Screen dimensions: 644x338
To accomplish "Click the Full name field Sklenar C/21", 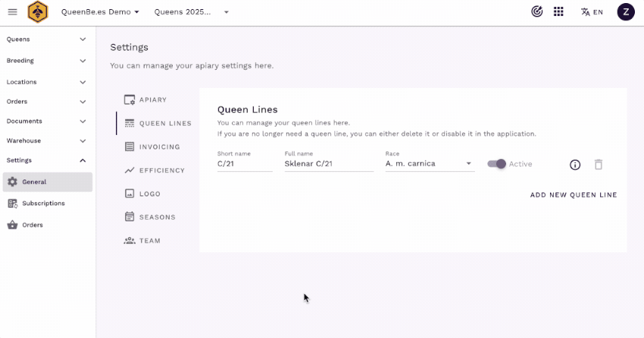I will click(329, 164).
